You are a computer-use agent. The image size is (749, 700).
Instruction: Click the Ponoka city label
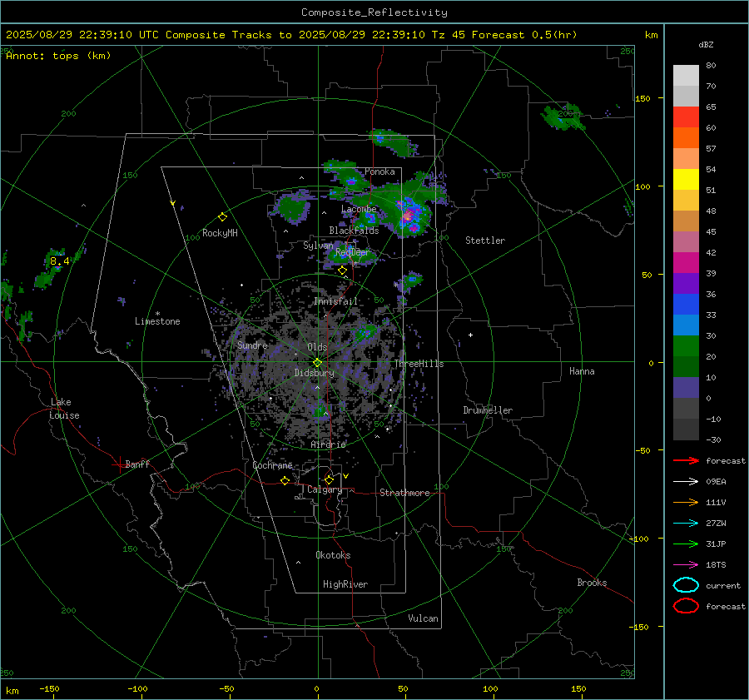tap(379, 171)
